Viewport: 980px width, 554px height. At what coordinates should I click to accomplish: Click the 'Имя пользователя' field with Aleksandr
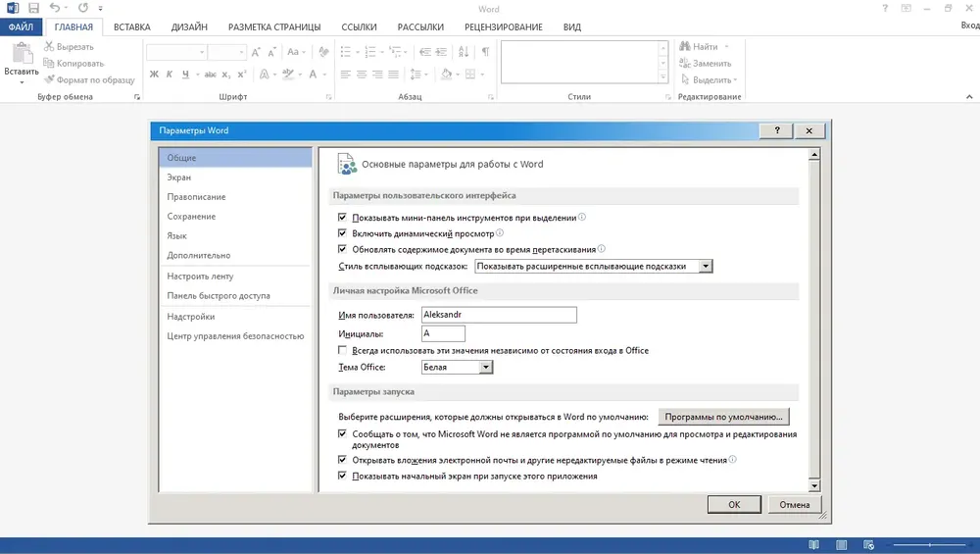pyautogui.click(x=499, y=315)
